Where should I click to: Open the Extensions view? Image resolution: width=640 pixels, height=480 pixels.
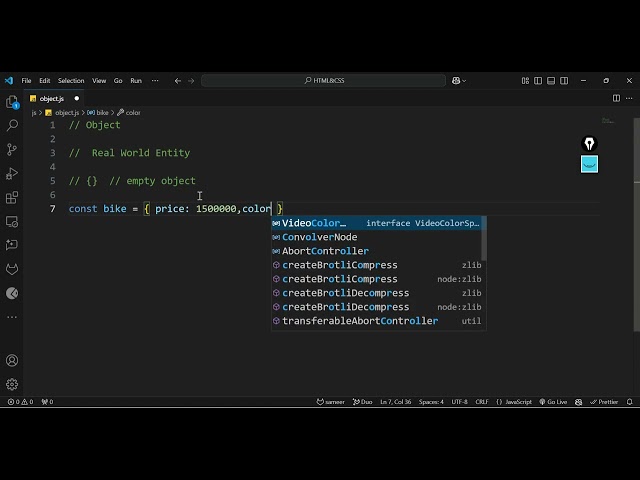pyautogui.click(x=12, y=198)
